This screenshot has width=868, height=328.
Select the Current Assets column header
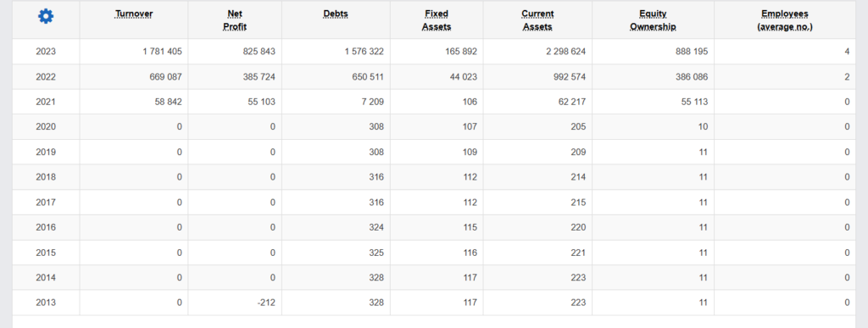tap(537, 19)
